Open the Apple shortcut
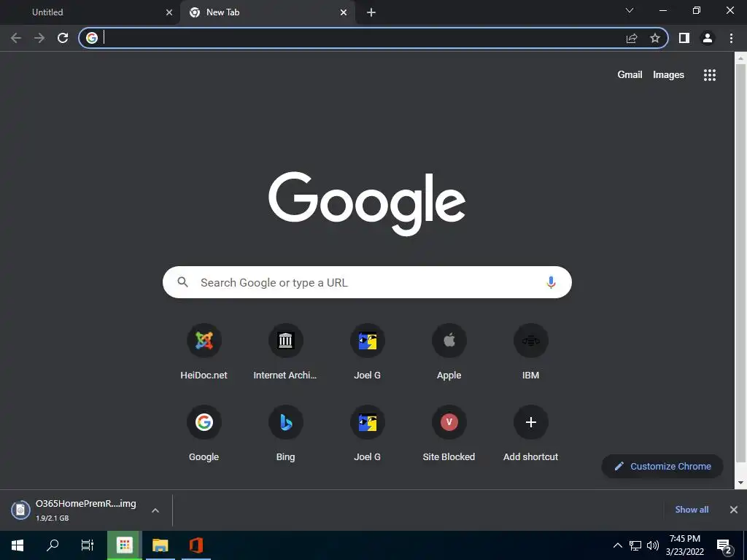This screenshot has width=747, height=560. pyautogui.click(x=449, y=351)
